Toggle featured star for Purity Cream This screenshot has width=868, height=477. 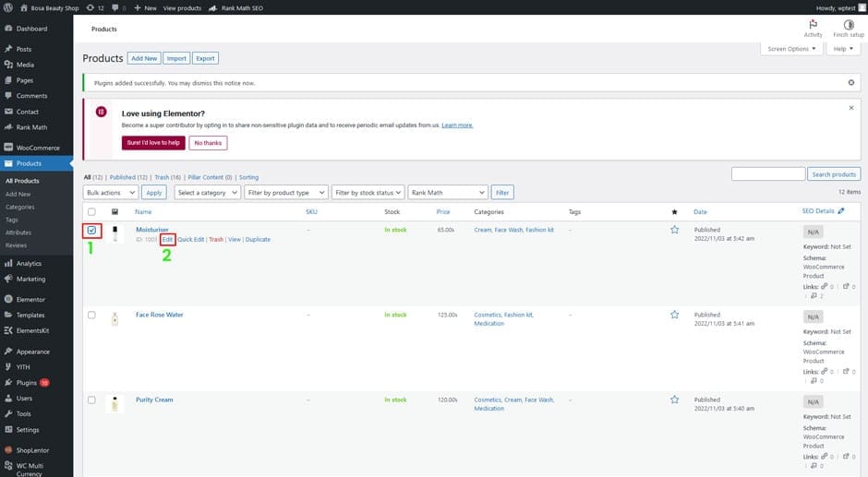674,399
